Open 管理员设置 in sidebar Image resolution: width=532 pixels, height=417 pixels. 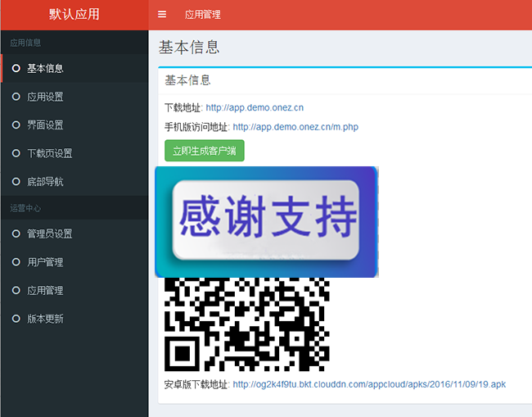tap(74, 233)
